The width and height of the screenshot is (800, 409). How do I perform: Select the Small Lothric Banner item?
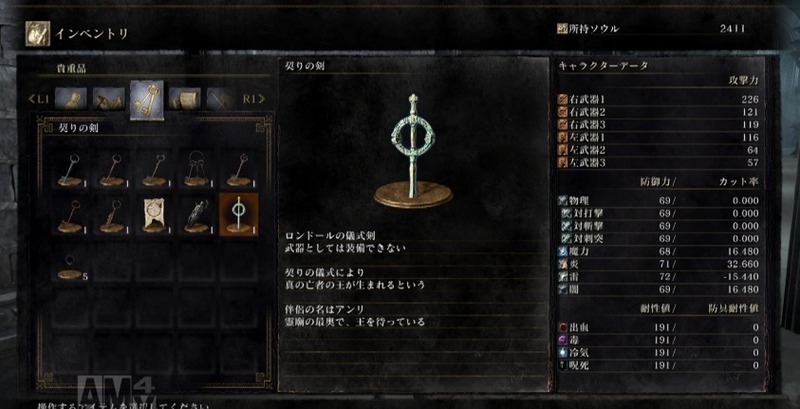click(x=154, y=214)
